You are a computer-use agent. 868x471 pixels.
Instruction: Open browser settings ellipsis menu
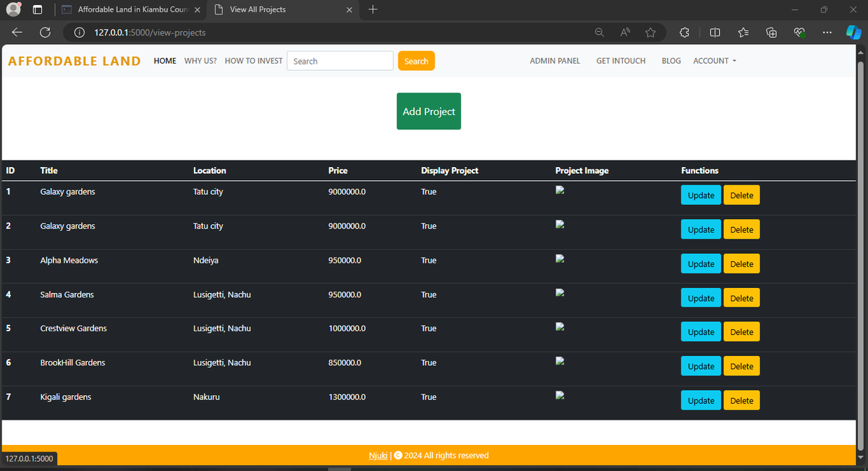(827, 33)
